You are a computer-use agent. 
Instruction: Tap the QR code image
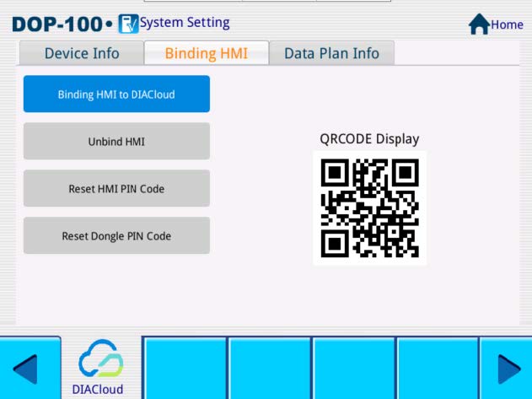pyautogui.click(x=370, y=208)
